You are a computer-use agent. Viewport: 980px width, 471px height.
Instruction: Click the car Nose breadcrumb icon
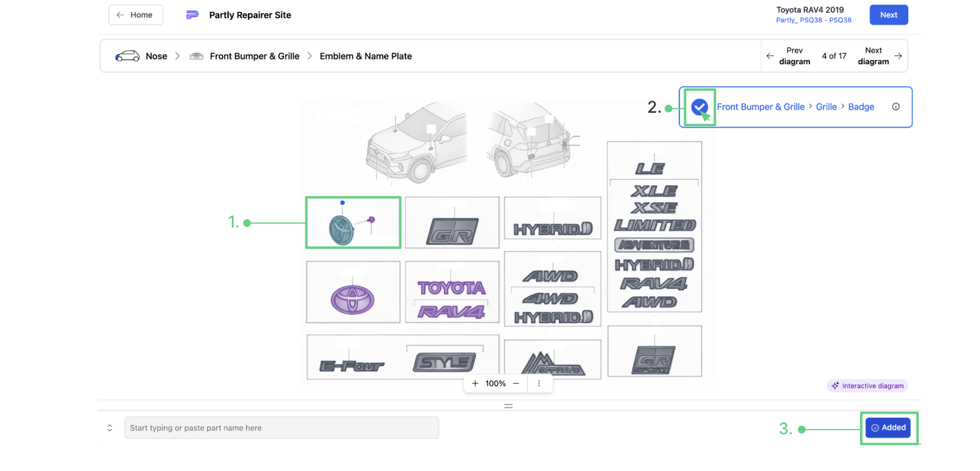tap(127, 56)
